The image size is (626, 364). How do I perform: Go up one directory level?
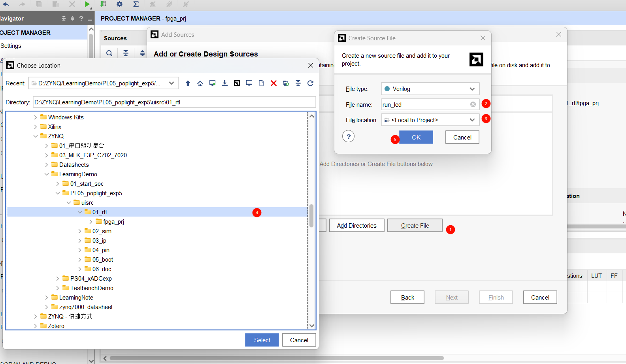point(188,83)
